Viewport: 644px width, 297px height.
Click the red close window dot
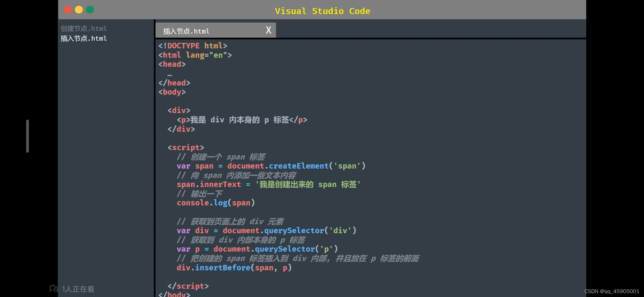coord(68,10)
